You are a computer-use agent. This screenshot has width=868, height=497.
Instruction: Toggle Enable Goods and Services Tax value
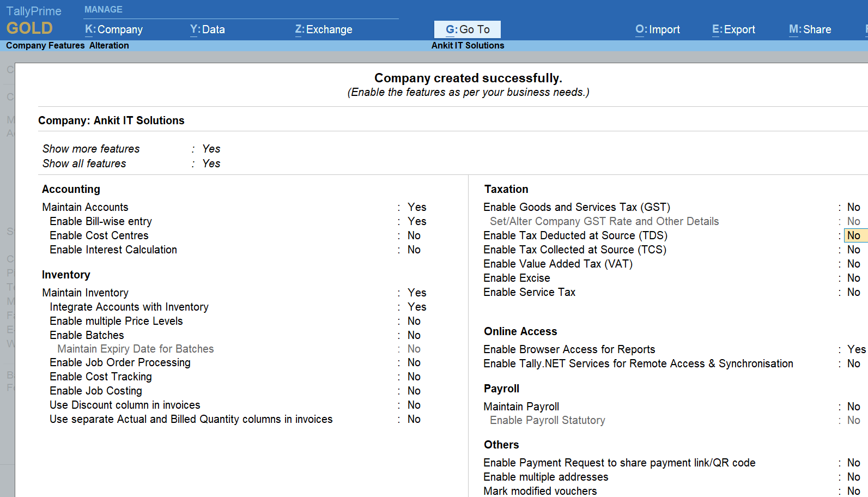pos(853,207)
